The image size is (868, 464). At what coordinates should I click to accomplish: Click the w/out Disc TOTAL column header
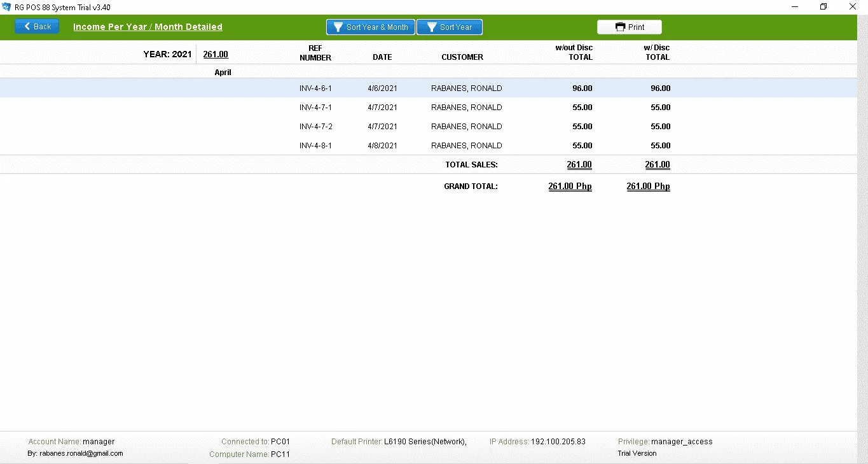(x=574, y=52)
